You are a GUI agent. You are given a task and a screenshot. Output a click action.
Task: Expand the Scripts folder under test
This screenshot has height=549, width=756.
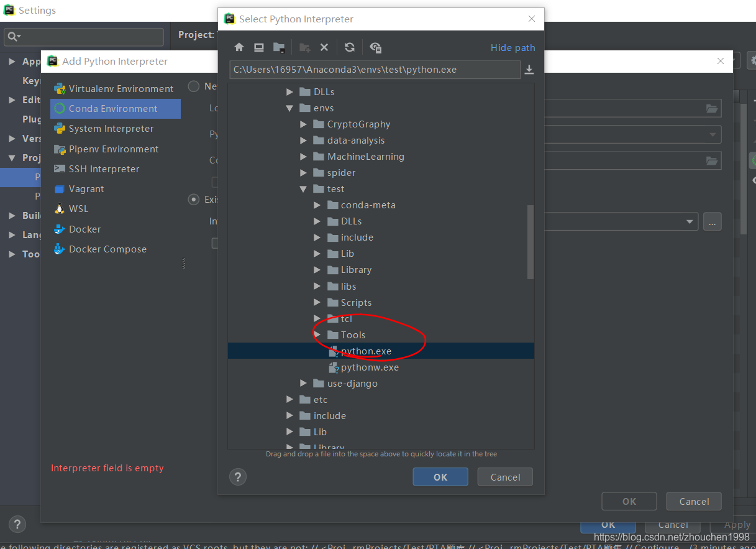tap(317, 303)
